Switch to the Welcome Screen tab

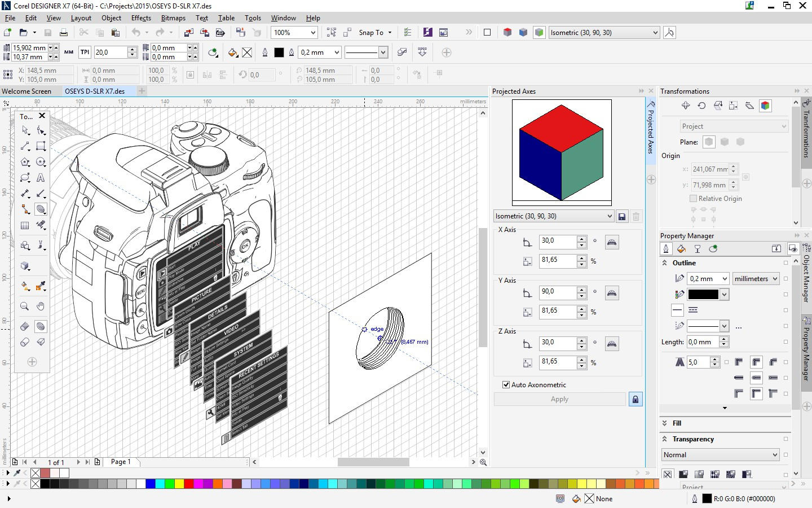tap(27, 91)
